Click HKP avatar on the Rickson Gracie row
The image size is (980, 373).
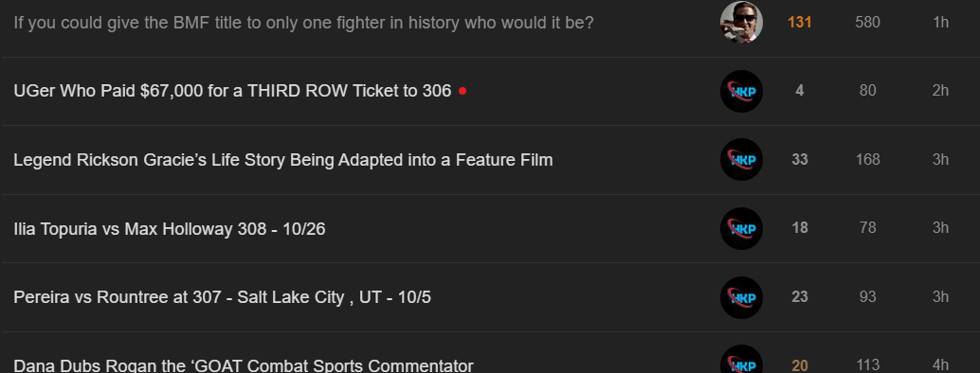click(x=741, y=160)
